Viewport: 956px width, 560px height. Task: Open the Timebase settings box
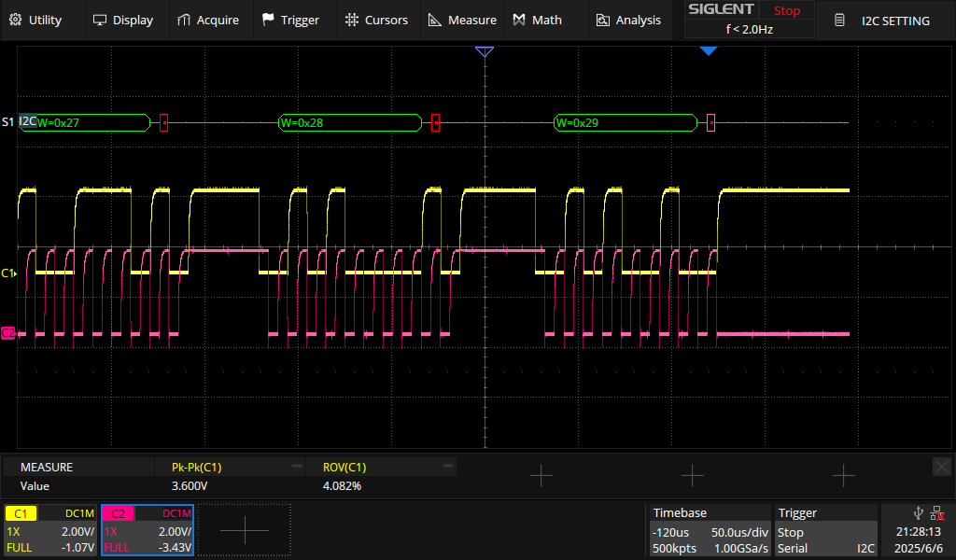tap(710, 530)
